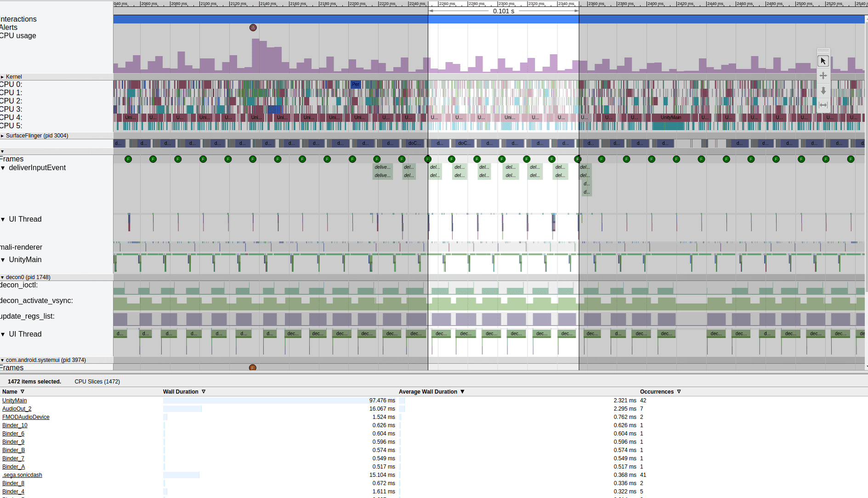This screenshot has height=498, width=868.
Task: Click the red alert marker in Alerts row
Action: (253, 28)
